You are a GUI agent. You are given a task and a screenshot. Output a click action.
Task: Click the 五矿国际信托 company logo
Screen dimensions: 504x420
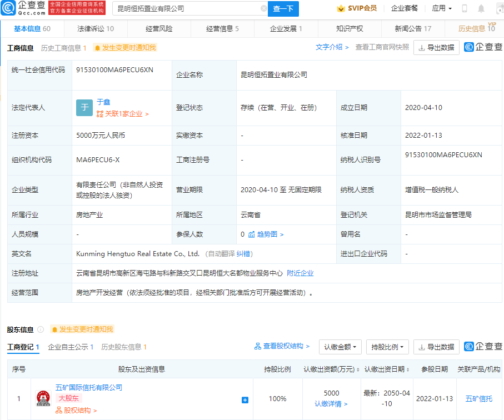(x=43, y=398)
